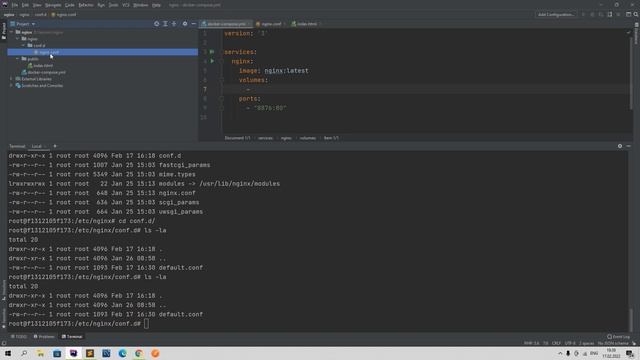Click conf.d breadcrumb in navigation bar

pyautogui.click(x=40, y=15)
